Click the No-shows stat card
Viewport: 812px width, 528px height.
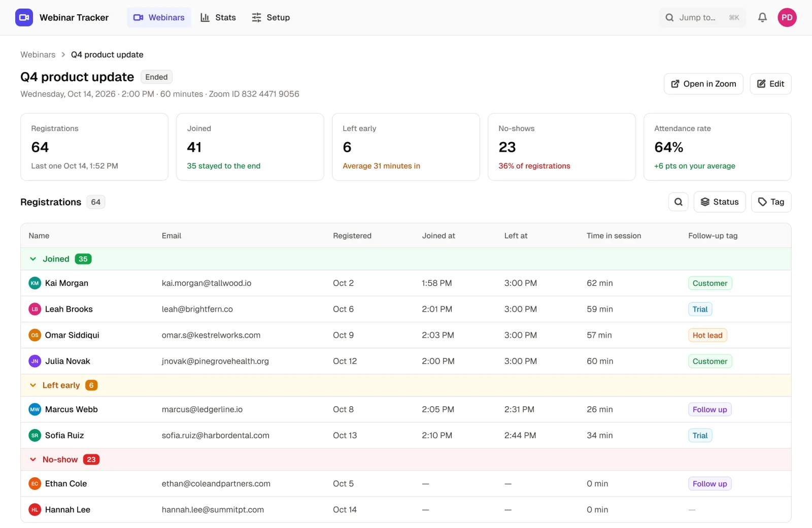click(561, 147)
